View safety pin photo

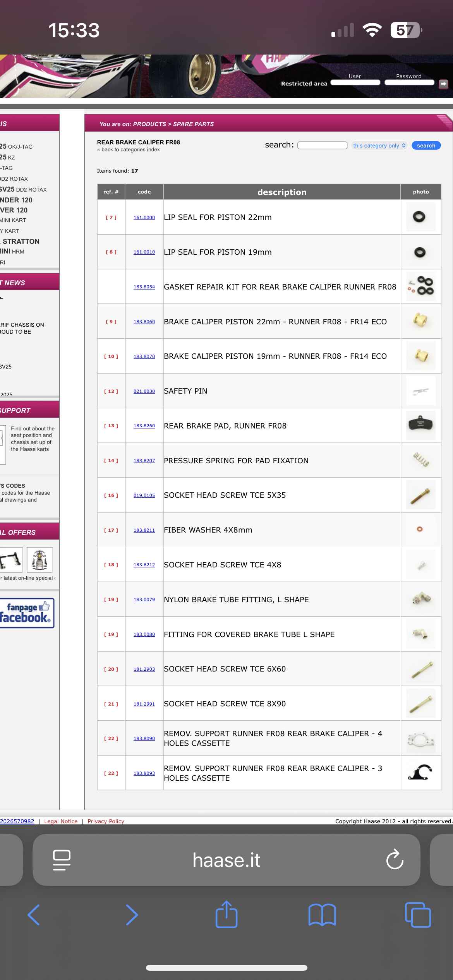point(421,391)
